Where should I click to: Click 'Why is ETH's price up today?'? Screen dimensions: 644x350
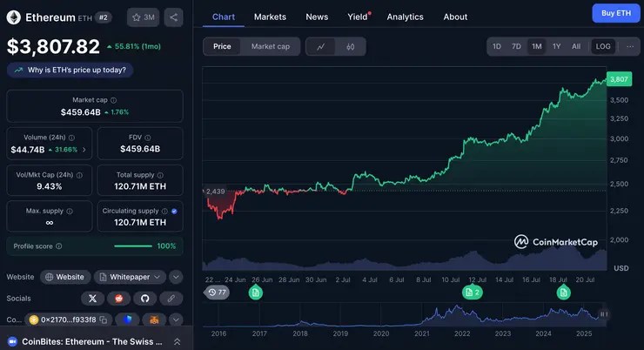[x=74, y=70]
